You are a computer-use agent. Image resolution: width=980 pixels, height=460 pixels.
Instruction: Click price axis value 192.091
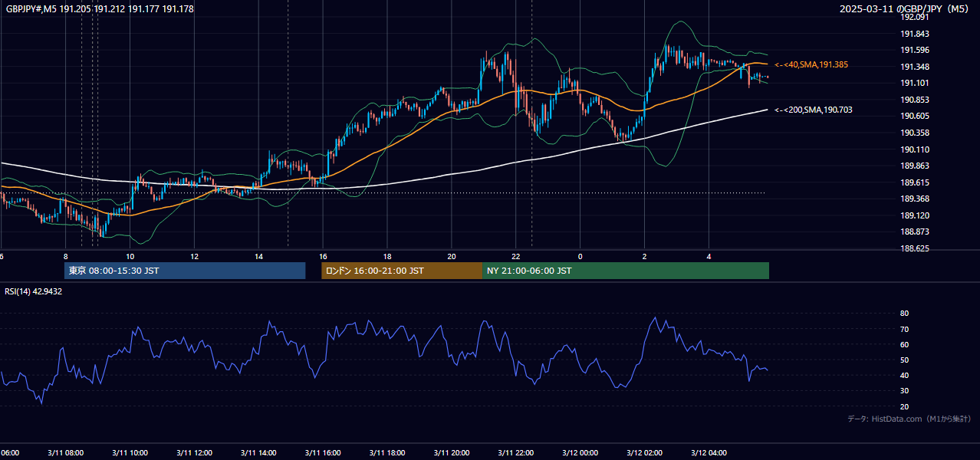pos(915,17)
